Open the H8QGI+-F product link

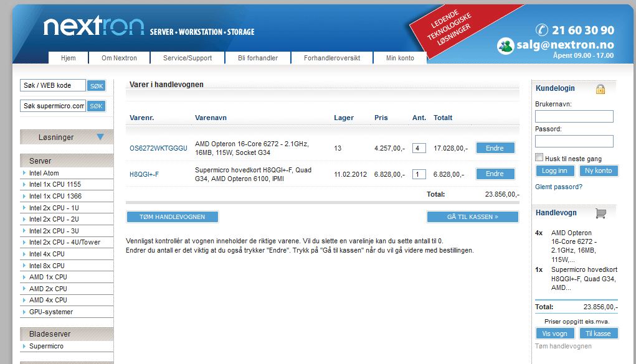tap(144, 174)
